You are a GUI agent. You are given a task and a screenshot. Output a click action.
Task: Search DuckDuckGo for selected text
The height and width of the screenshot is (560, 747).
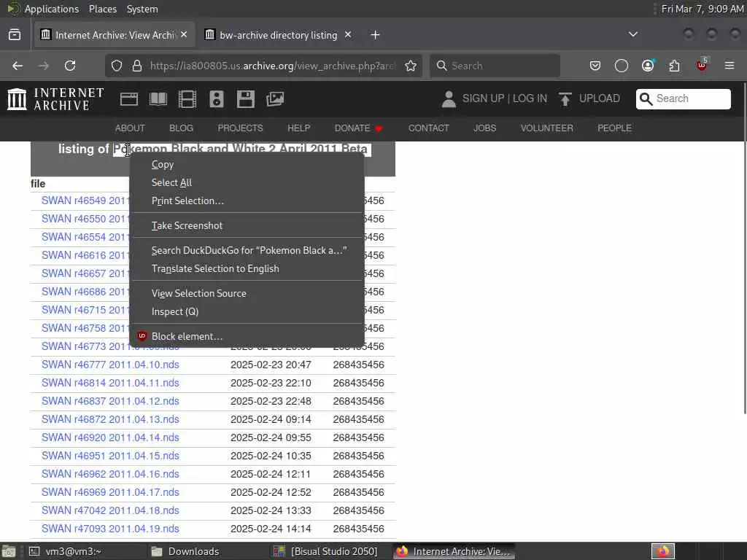pos(247,250)
